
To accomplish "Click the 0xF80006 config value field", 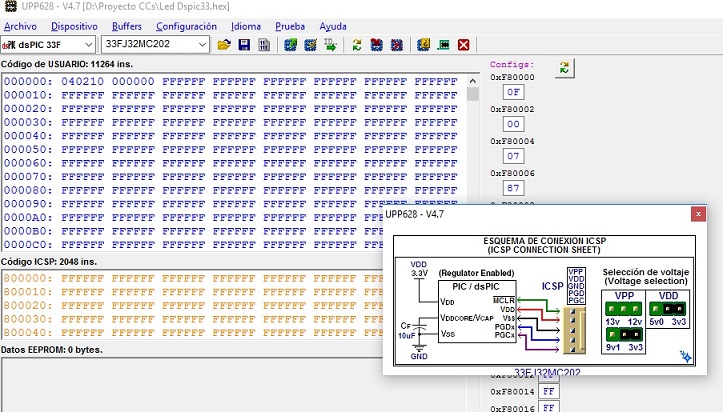I will coord(513,188).
